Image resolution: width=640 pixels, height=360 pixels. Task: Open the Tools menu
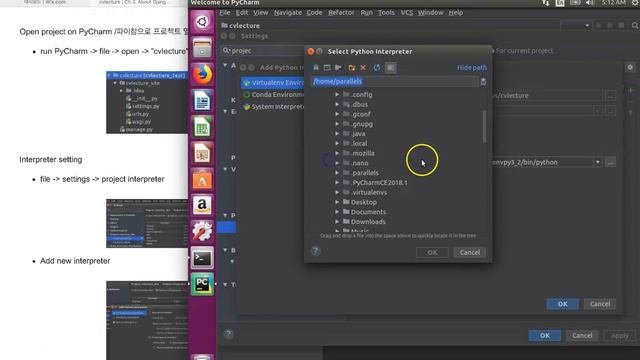(386, 13)
